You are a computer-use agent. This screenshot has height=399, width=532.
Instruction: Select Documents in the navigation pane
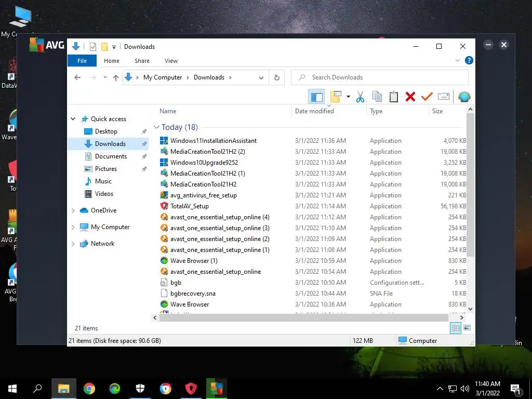tap(111, 156)
